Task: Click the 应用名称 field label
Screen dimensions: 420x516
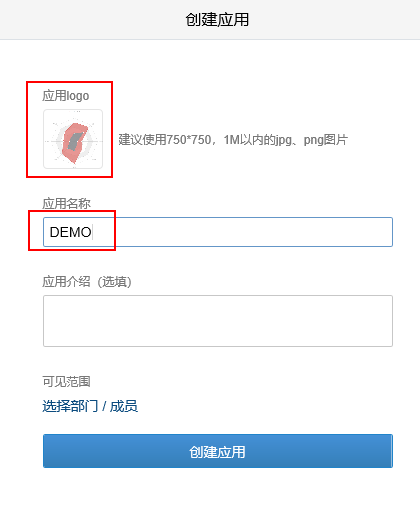Action: 66,203
